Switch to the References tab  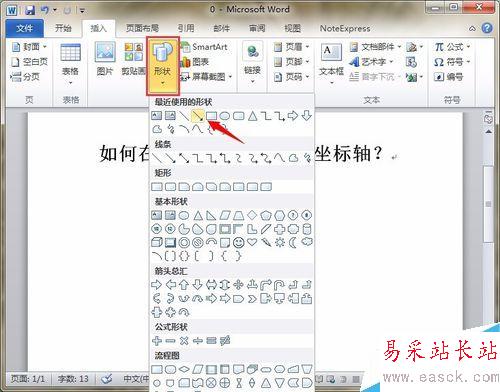[186, 28]
